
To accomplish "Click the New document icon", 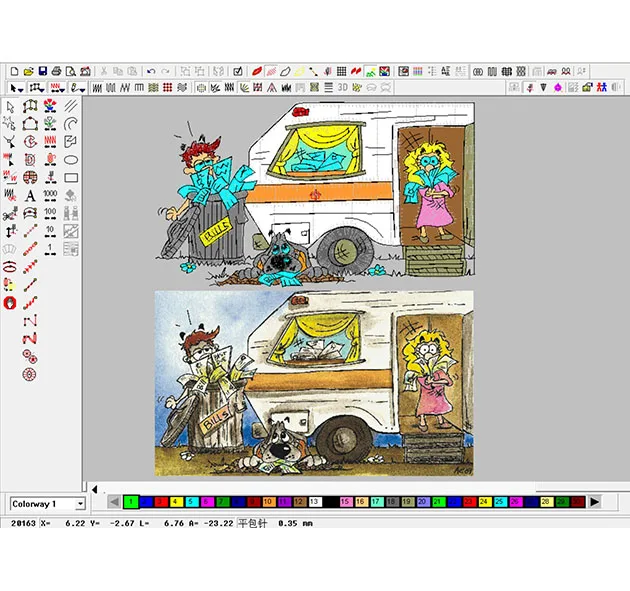I will pos(14,71).
